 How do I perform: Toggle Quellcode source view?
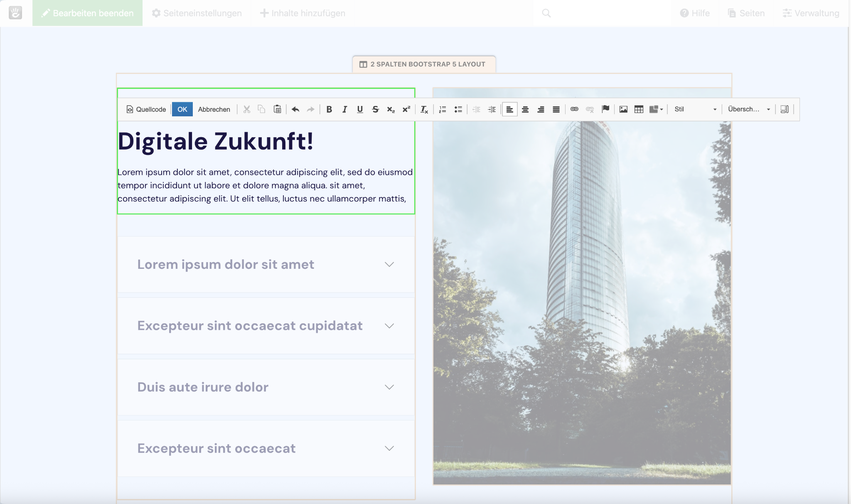pos(146,109)
